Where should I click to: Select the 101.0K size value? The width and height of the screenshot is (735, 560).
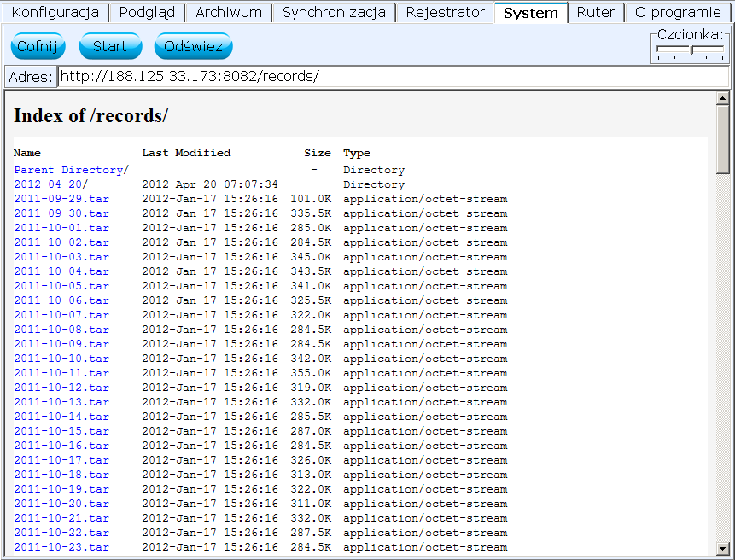click(x=311, y=199)
